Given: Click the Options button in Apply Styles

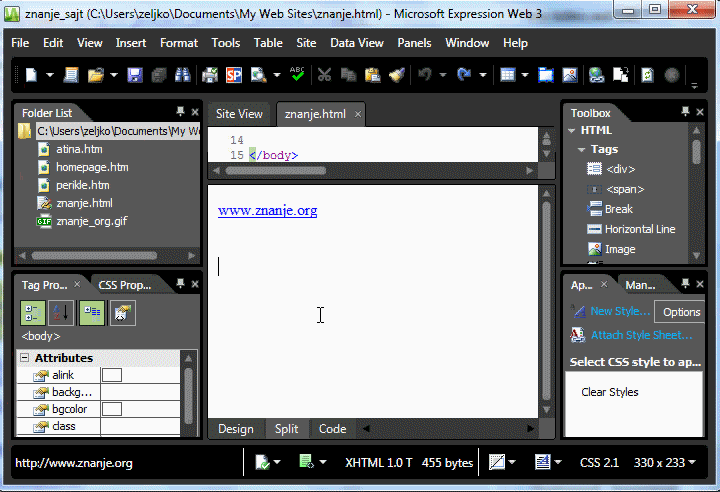Looking at the screenshot, I should click(x=681, y=312).
